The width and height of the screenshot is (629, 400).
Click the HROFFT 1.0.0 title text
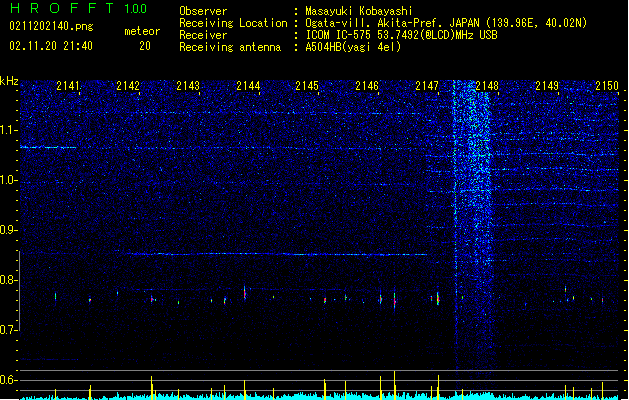[x=78, y=8]
